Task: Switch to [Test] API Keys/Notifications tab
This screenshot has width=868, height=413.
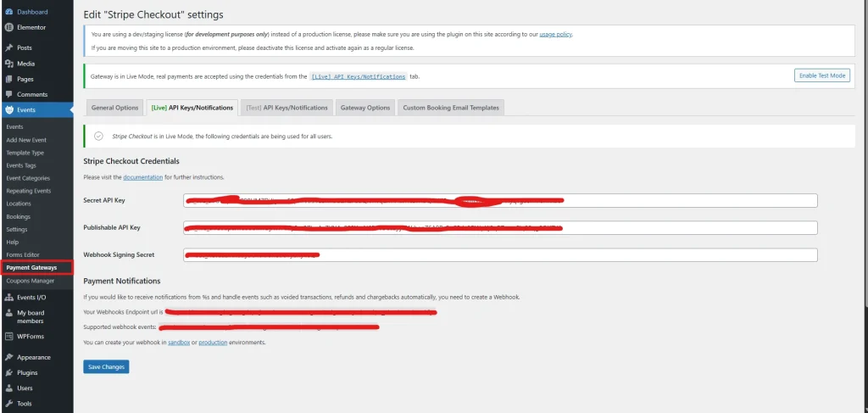Action: (287, 108)
